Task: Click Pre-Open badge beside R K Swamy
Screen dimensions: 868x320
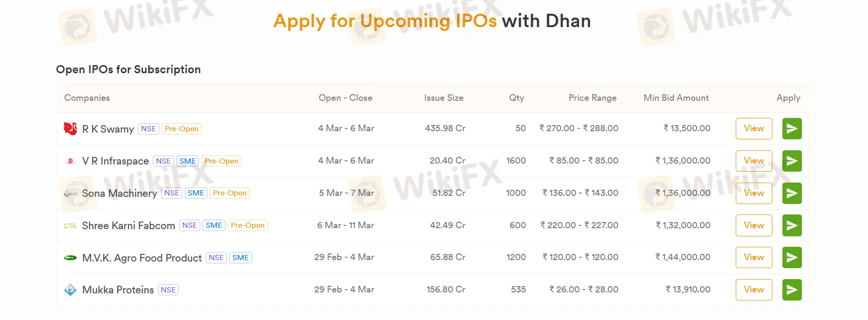Action: (x=182, y=129)
